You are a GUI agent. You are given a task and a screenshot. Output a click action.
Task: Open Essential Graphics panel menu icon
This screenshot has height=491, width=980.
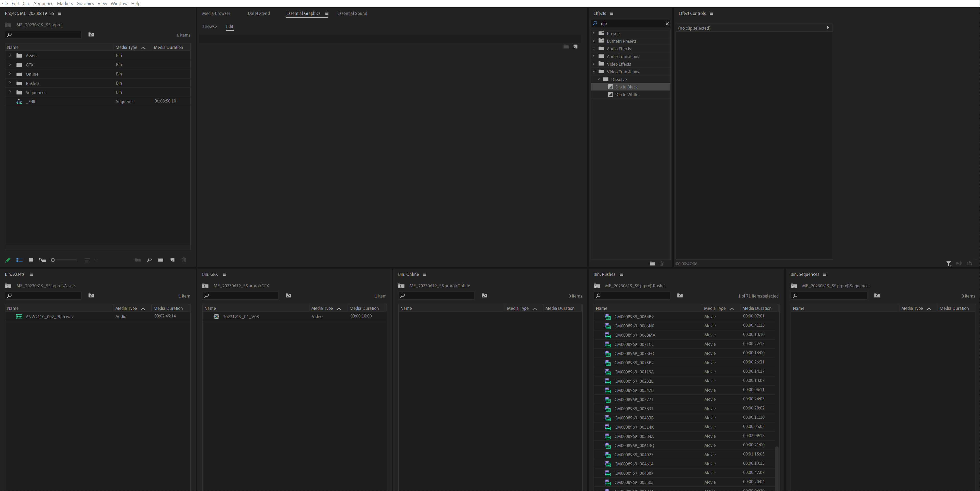tap(326, 13)
